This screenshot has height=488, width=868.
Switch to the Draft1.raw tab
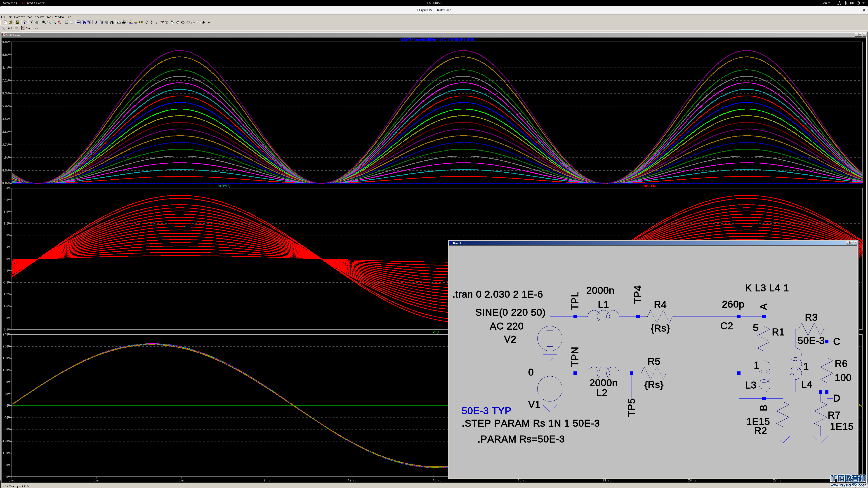[30, 28]
